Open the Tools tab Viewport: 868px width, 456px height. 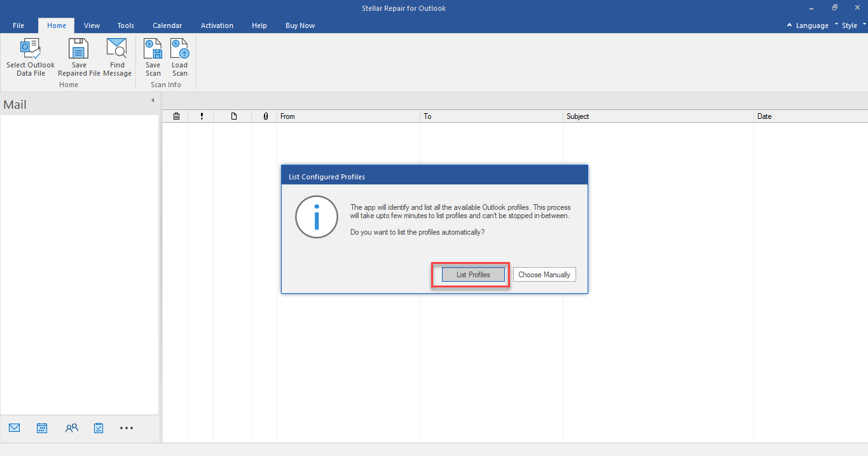(x=126, y=25)
